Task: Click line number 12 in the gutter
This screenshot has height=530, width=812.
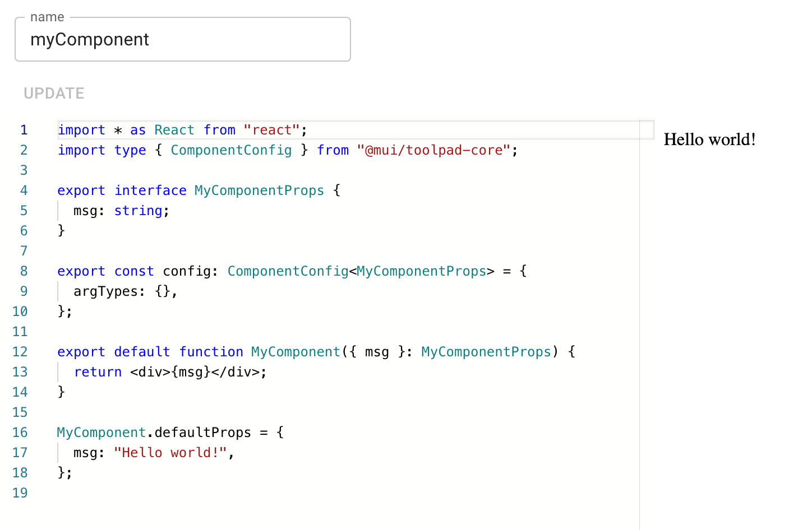Action: coord(20,352)
